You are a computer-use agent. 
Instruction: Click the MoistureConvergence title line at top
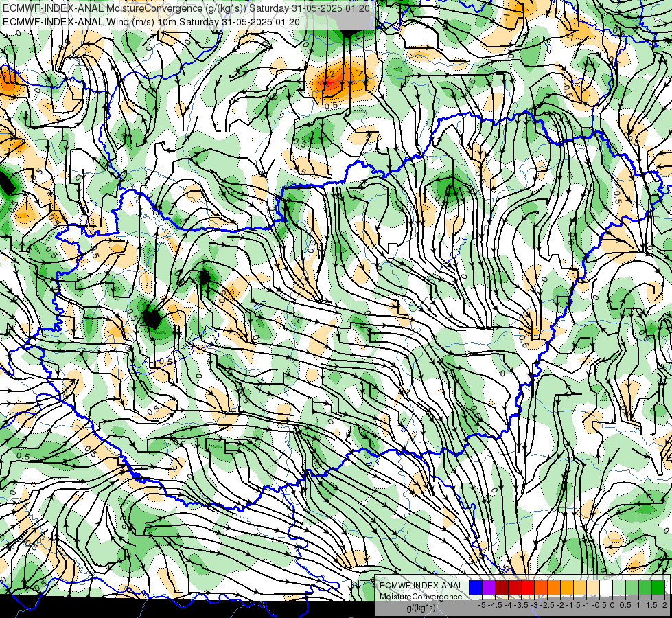186,8
